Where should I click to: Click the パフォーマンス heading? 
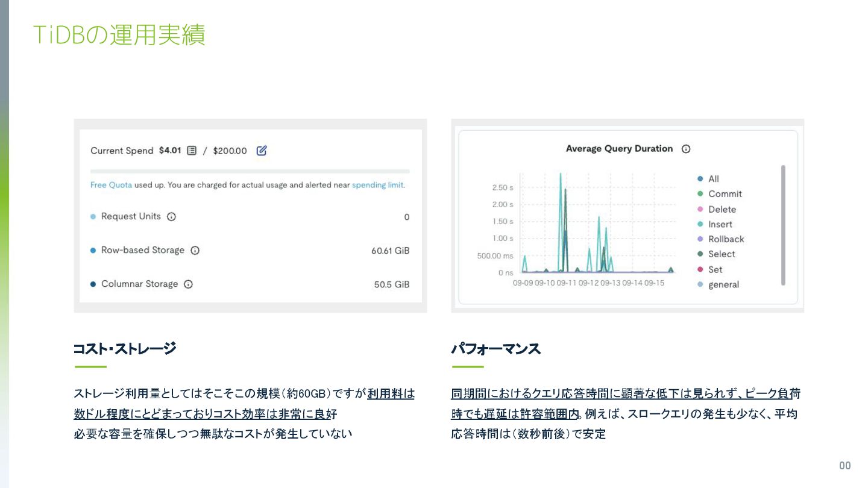(x=496, y=349)
